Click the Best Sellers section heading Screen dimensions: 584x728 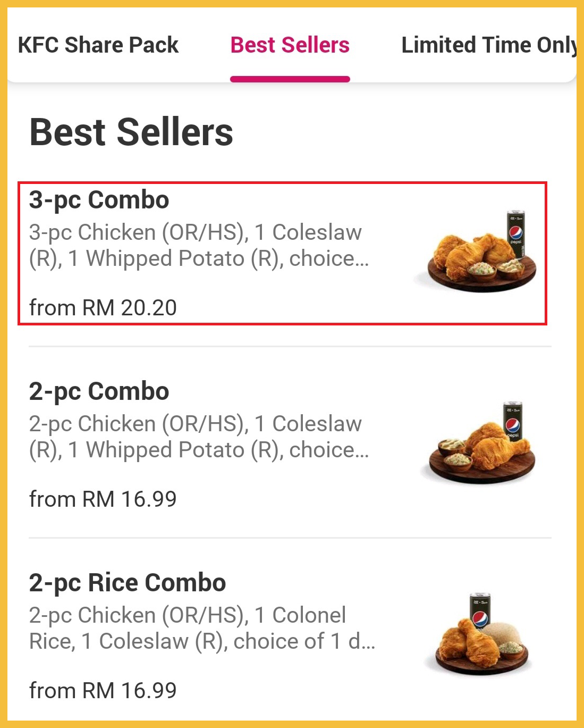131,132
